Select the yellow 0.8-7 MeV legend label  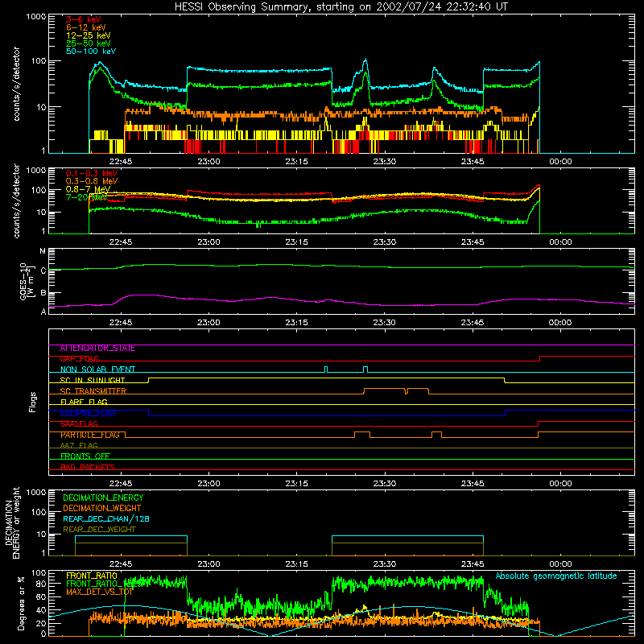tap(89, 189)
